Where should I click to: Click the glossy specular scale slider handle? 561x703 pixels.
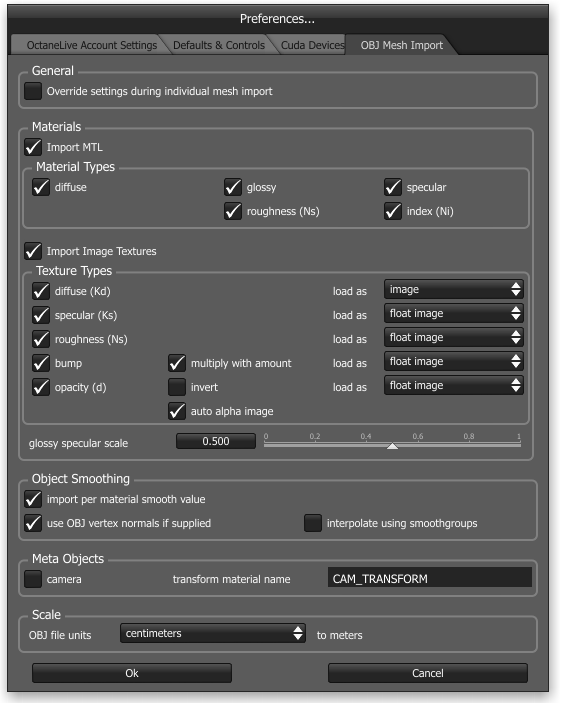click(x=392, y=446)
